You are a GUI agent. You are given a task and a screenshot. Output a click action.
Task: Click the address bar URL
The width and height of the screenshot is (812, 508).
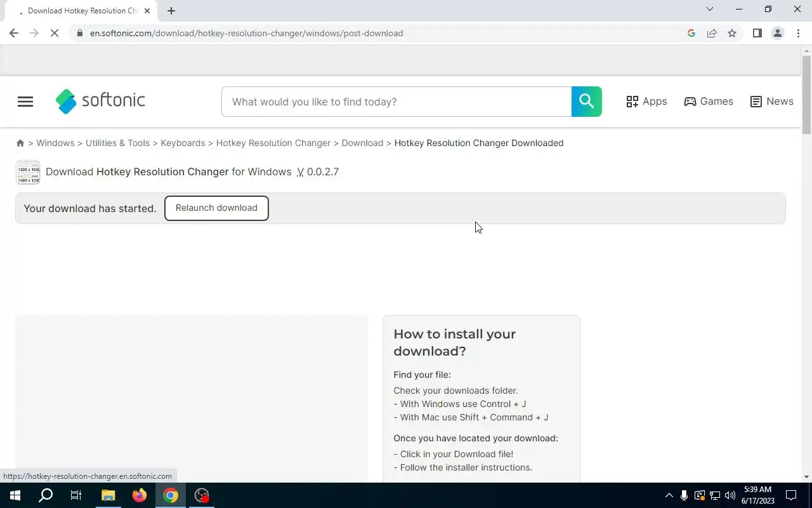[x=246, y=33]
